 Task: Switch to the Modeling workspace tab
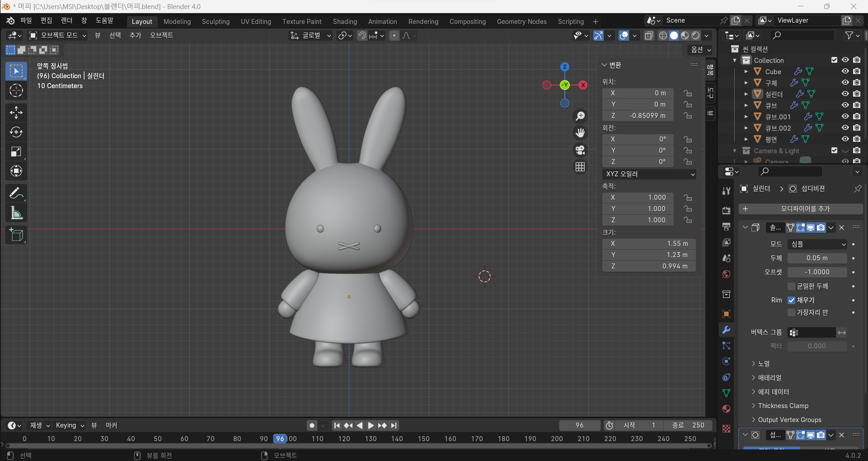click(x=177, y=22)
